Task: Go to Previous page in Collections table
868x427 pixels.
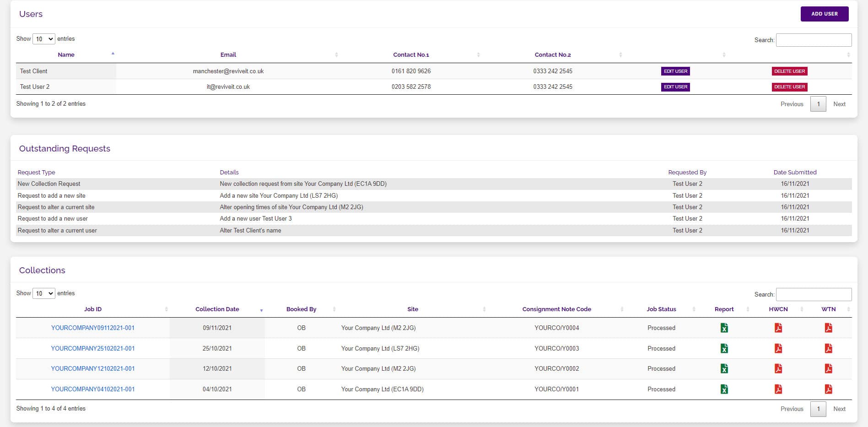Action: point(792,409)
